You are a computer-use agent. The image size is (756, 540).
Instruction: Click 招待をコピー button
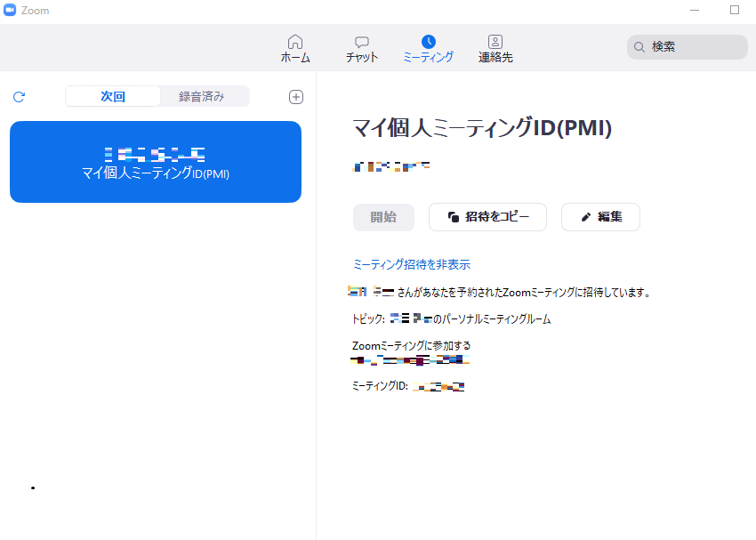click(487, 217)
